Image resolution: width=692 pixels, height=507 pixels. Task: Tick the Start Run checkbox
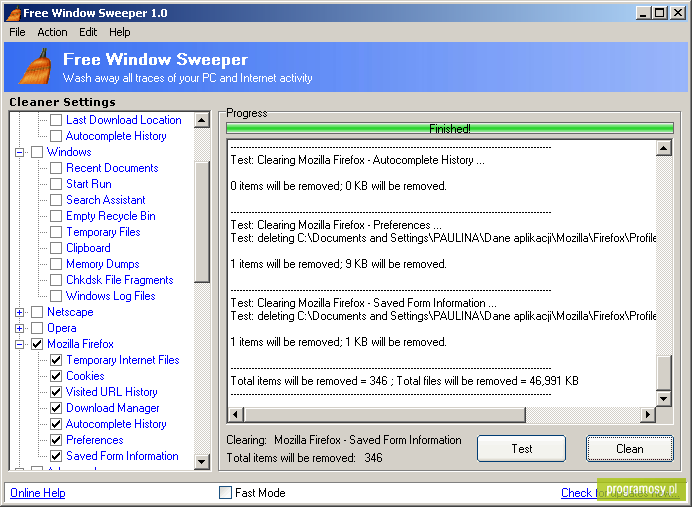(56, 184)
